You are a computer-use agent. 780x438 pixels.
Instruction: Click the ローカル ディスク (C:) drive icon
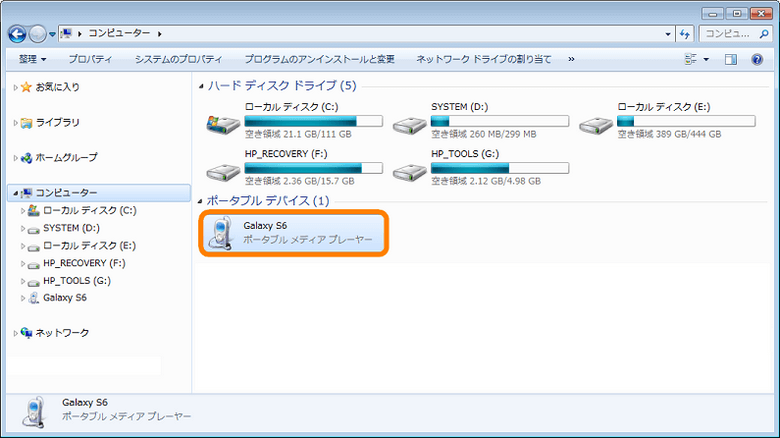[x=223, y=123]
